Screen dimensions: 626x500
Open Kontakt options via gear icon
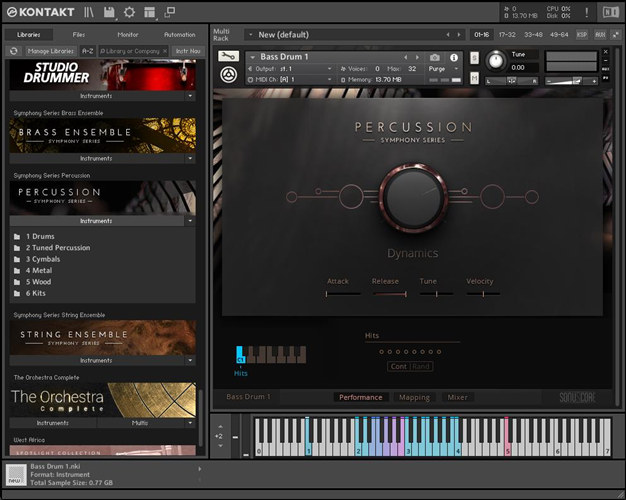tap(129, 12)
